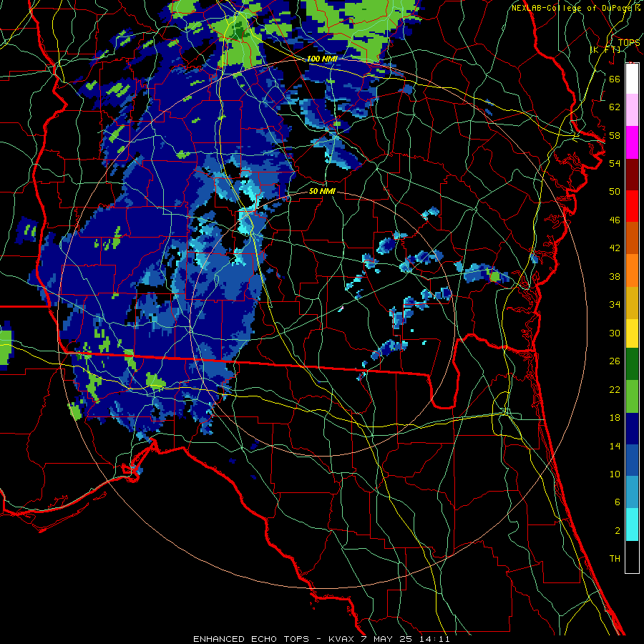The height and width of the screenshot is (644, 644).
Task: Click the black TH swatch at scale bottom
Action: coord(632,557)
